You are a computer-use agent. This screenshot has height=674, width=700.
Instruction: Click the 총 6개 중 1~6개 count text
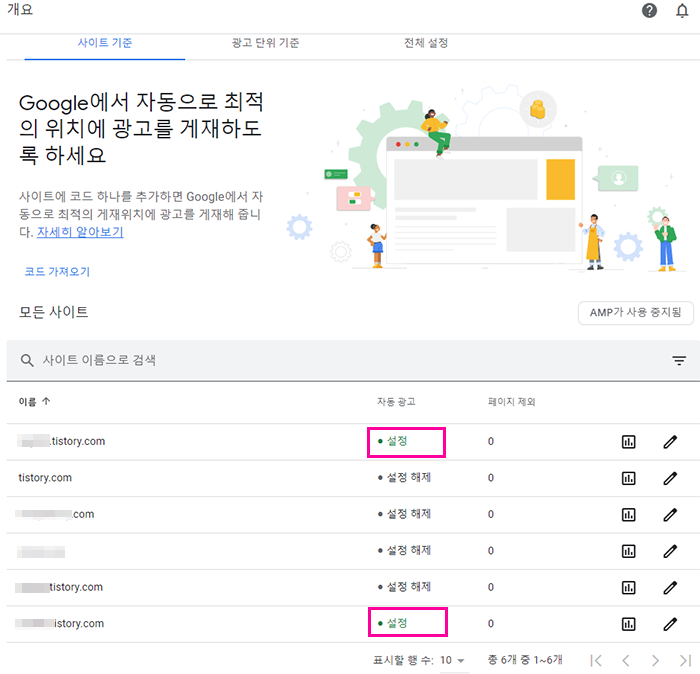tap(525, 660)
